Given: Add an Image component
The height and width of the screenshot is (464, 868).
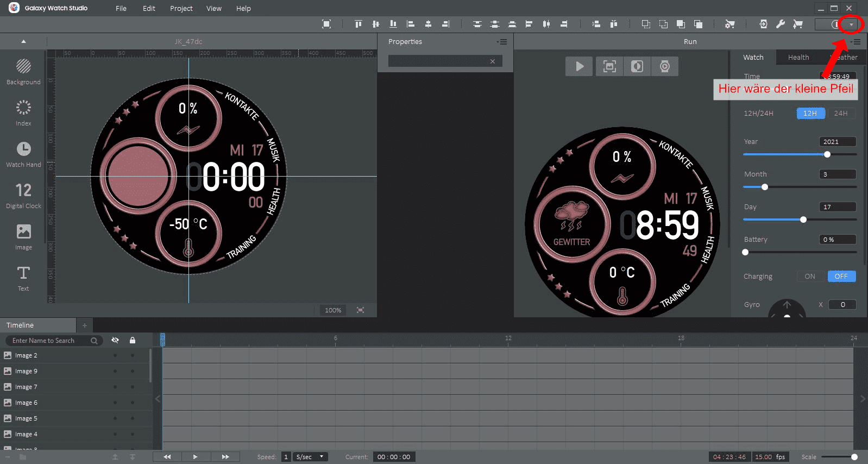Looking at the screenshot, I should point(23,237).
